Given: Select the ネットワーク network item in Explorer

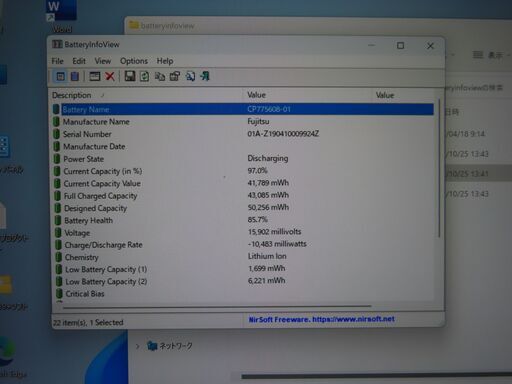Looking at the screenshot, I should (x=170, y=346).
